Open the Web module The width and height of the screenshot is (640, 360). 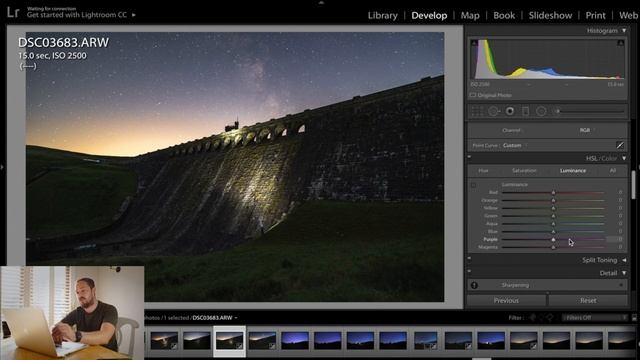(x=629, y=16)
